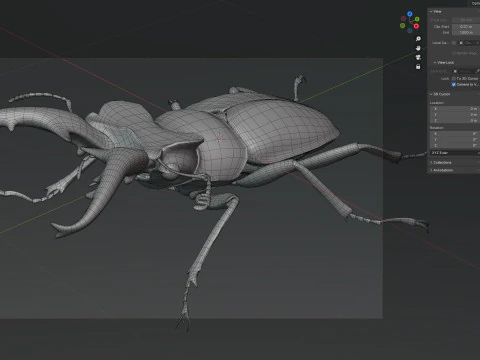Click the 3D Cursor Location Y field
The image size is (480, 360).
point(455,115)
